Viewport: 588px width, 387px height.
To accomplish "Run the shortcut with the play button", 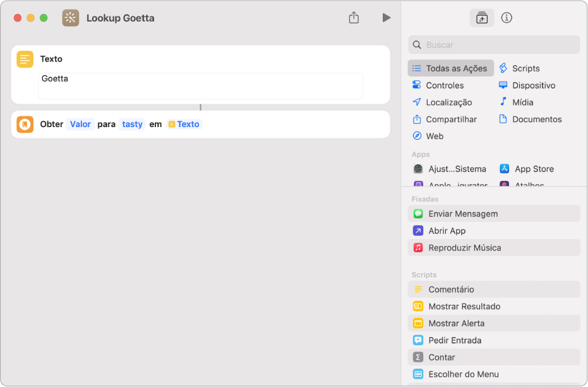I will tap(387, 18).
